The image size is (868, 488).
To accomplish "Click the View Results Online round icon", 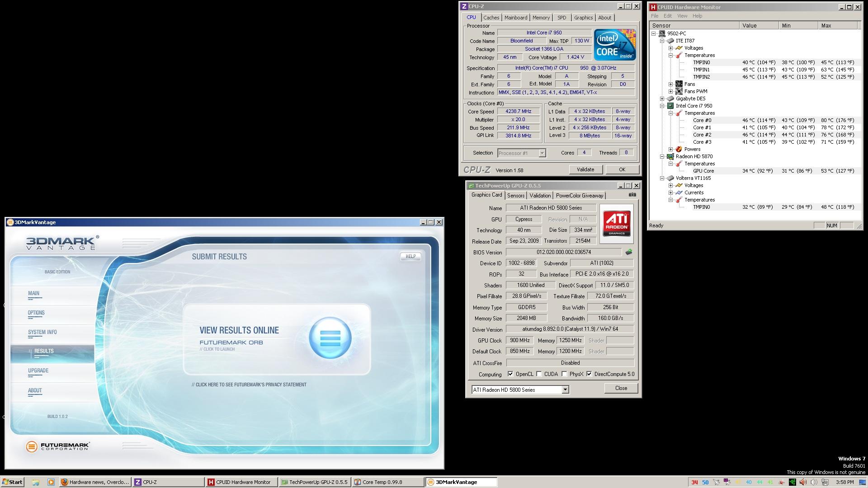I will pyautogui.click(x=330, y=338).
